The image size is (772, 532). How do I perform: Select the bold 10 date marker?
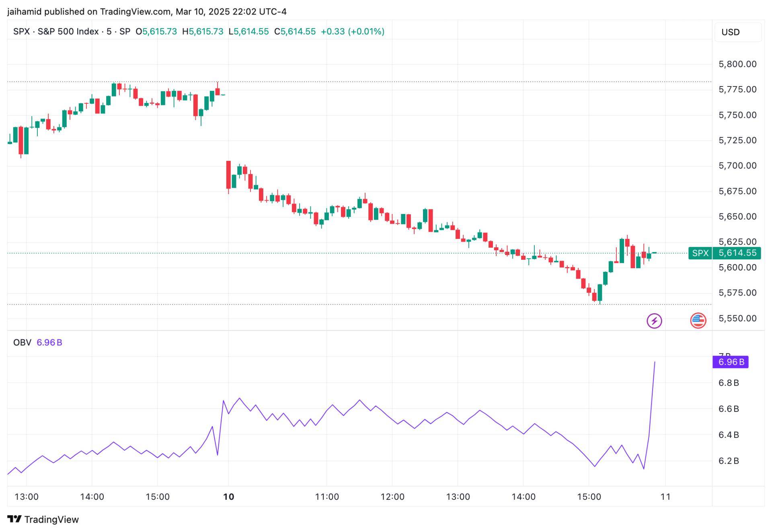point(228,497)
